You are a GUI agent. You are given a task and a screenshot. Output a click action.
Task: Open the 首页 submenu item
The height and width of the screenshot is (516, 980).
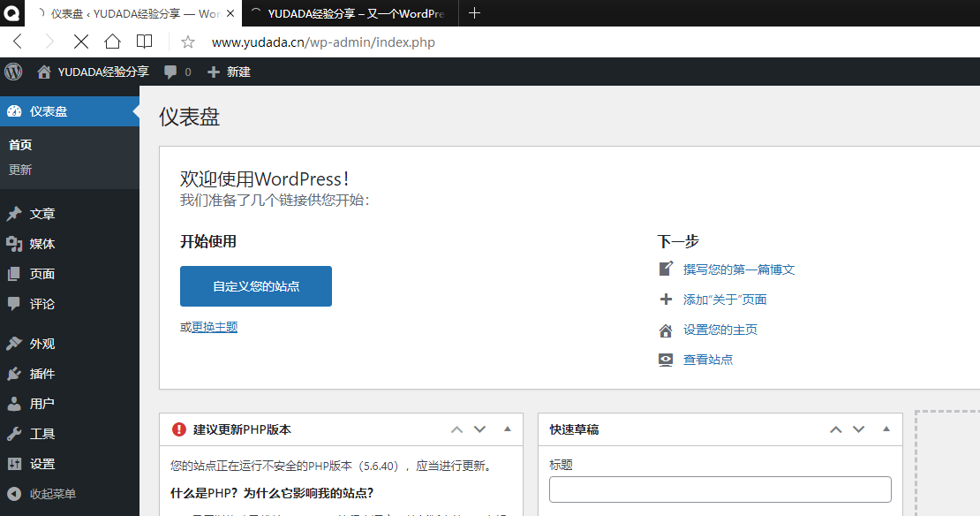click(x=20, y=145)
